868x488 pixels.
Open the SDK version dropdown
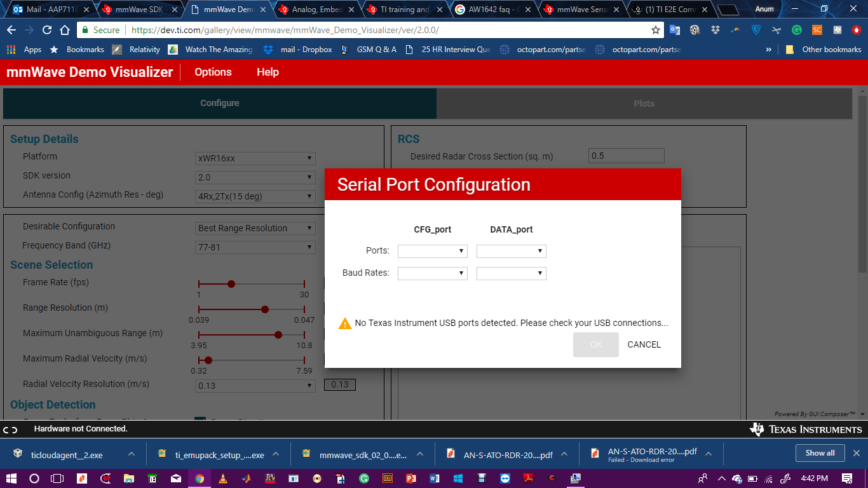pos(255,177)
